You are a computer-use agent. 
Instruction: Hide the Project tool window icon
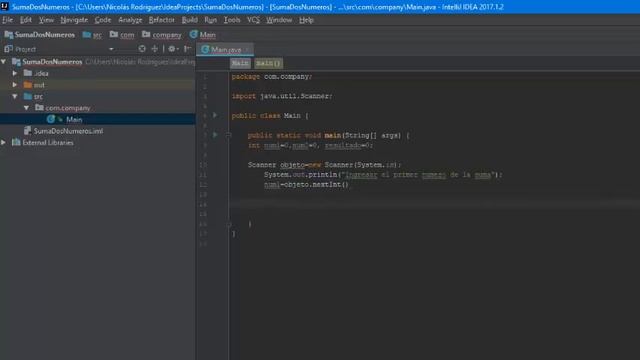pyautogui.click(x=187, y=49)
